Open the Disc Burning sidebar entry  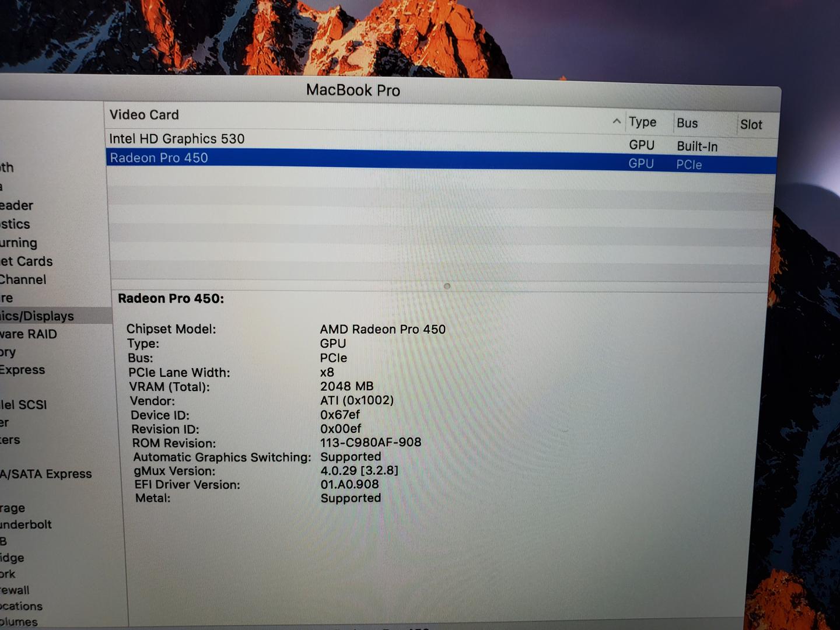coord(19,243)
